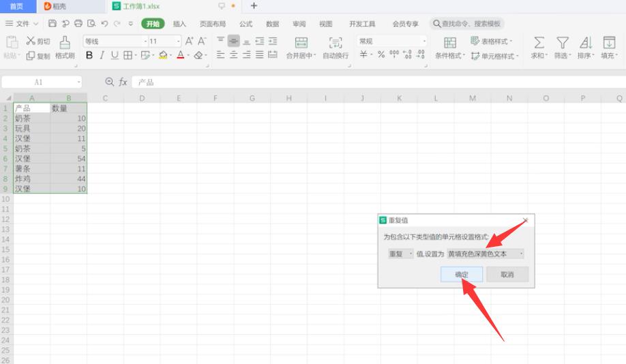Image resolution: width=626 pixels, height=364 pixels.
Task: Click the Save icon in quick access bar
Action: (x=53, y=24)
